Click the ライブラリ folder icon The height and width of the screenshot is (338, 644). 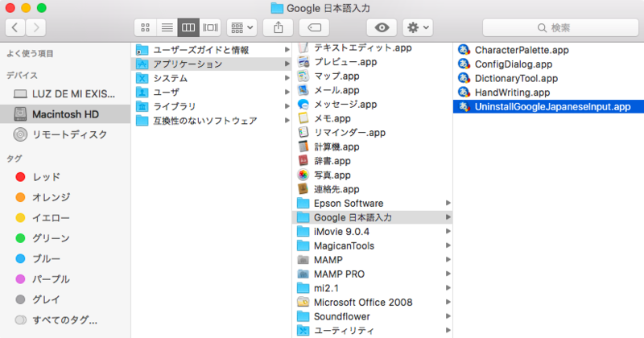click(x=142, y=106)
